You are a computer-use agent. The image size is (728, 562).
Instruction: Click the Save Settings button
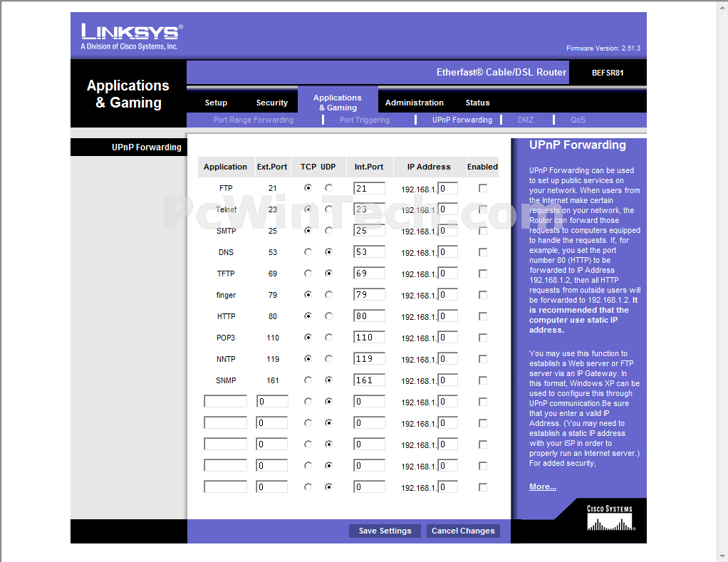[385, 531]
